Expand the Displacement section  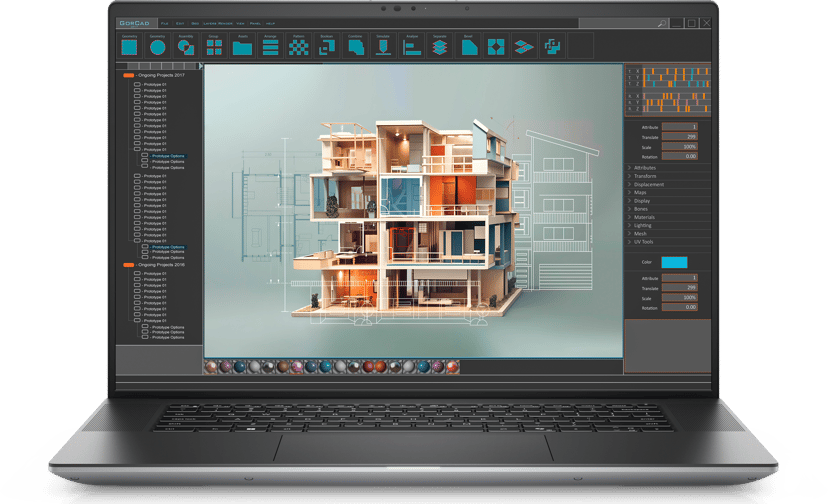click(x=668, y=184)
